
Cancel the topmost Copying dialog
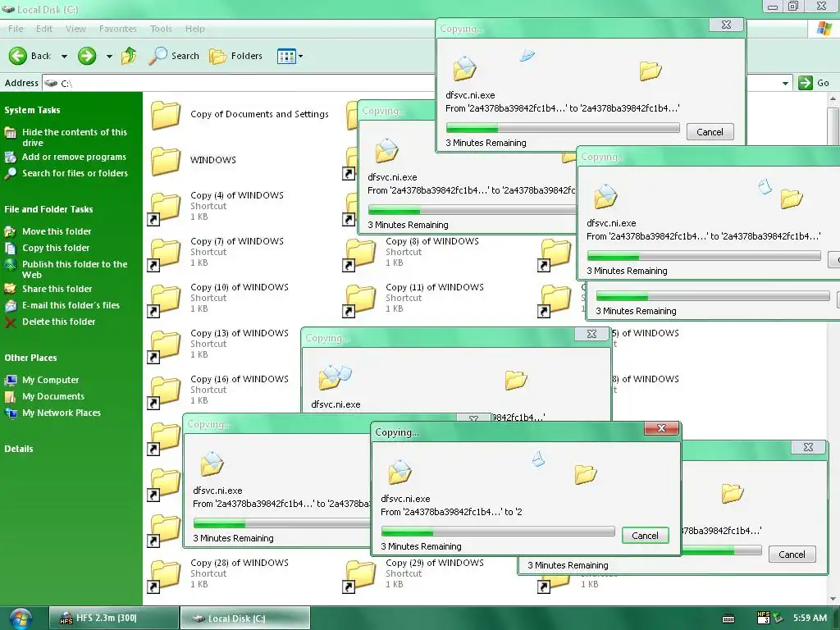(710, 132)
